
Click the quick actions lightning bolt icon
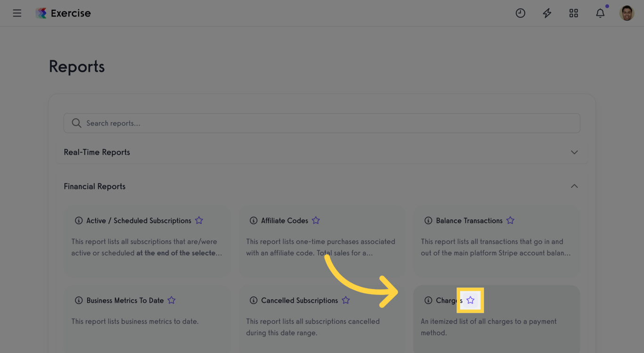[547, 13]
